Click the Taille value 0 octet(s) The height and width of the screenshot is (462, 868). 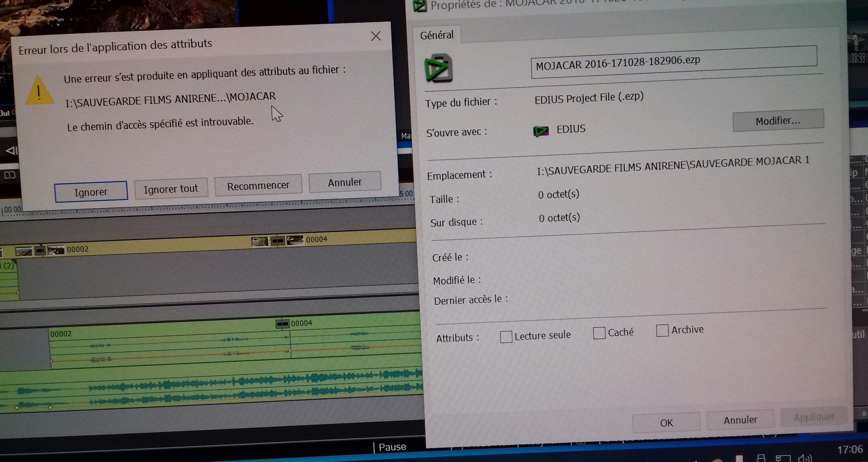click(559, 194)
